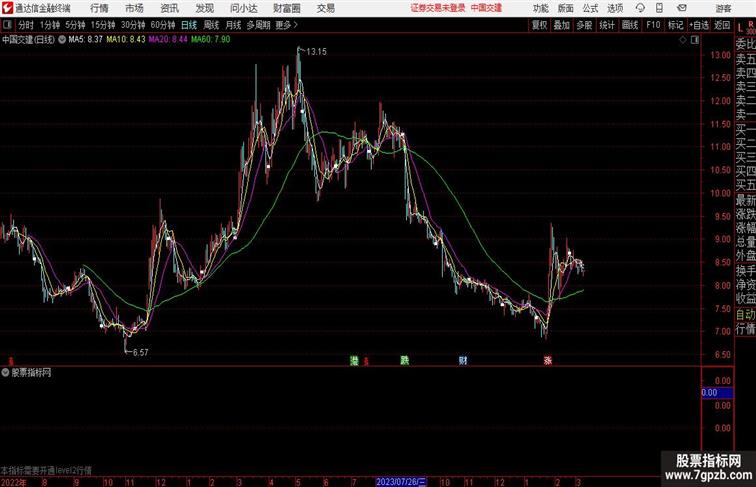Open the 行情 menu
The width and height of the screenshot is (756, 487).
99,8
